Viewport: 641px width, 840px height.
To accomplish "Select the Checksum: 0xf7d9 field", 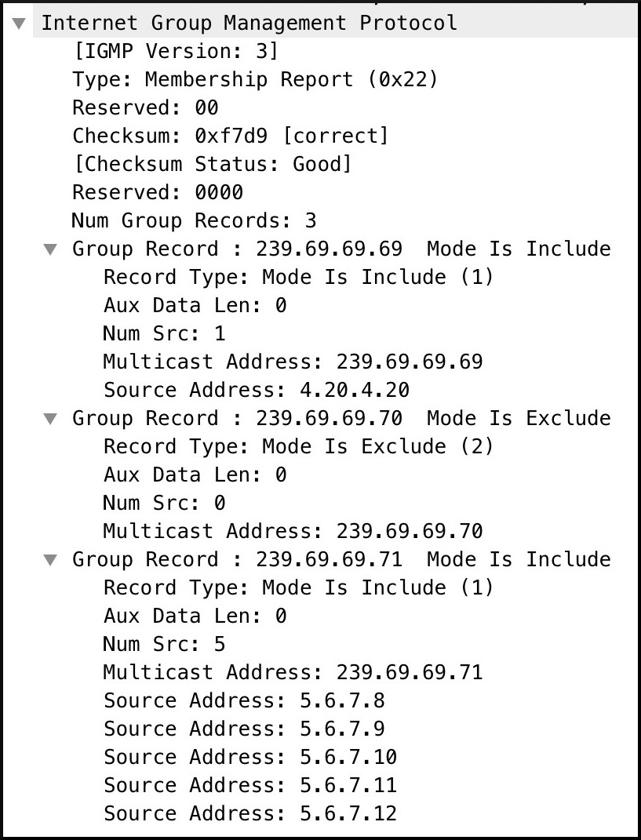I will point(230,136).
